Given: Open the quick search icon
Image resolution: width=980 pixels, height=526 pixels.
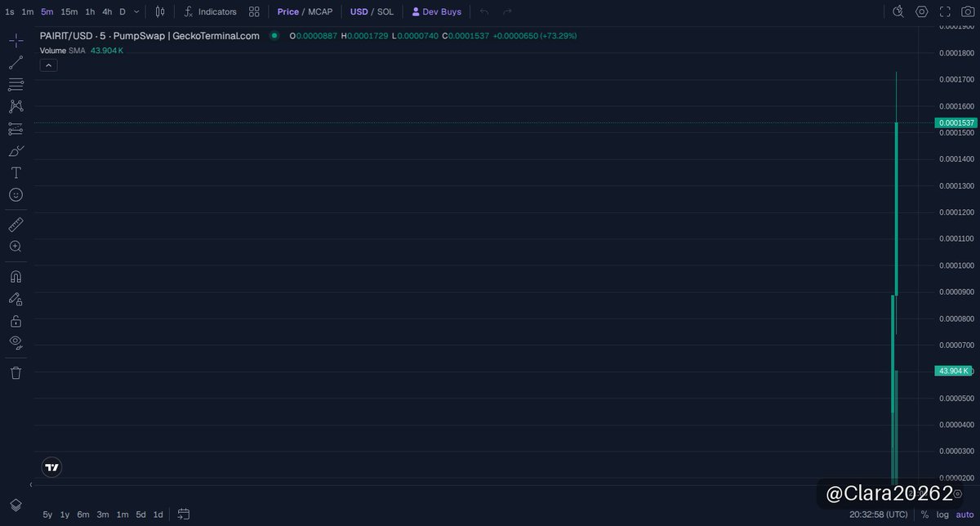Looking at the screenshot, I should 898,11.
